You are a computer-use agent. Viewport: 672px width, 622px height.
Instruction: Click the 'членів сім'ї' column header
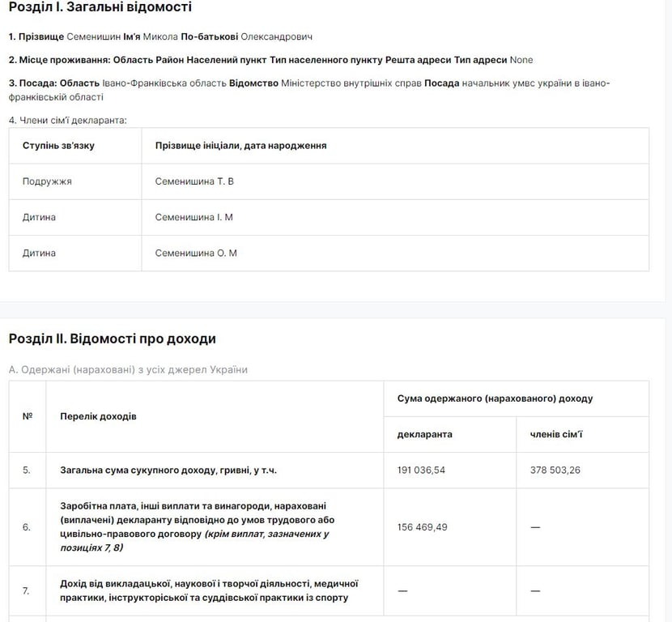click(556, 434)
